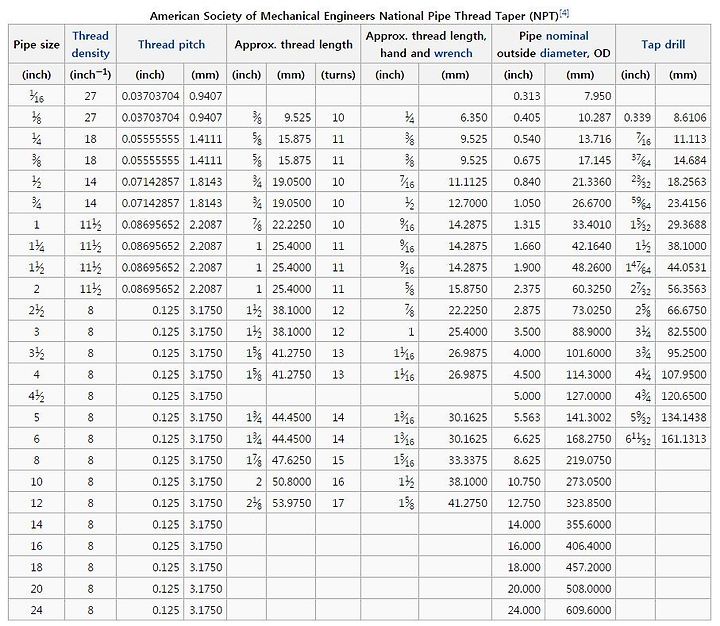This screenshot has width=720, height=626.
Task: Select cell value 33.3375
Action: pyautogui.click(x=467, y=460)
